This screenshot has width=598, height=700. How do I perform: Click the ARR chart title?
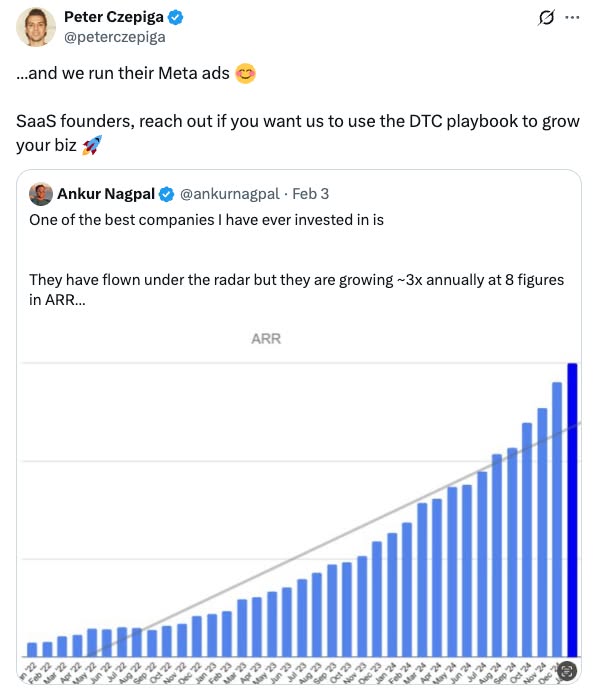(266, 339)
